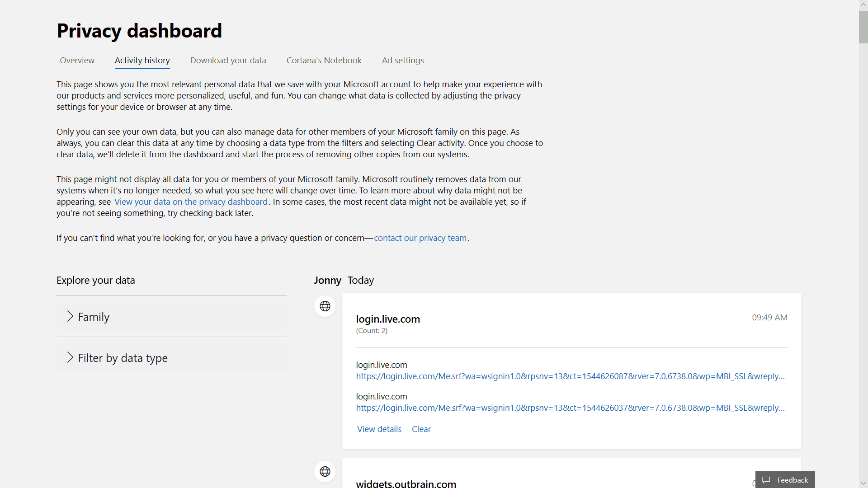This screenshot has height=488, width=868.
Task: Open Cortana's Notebook tab
Action: [x=324, y=61]
